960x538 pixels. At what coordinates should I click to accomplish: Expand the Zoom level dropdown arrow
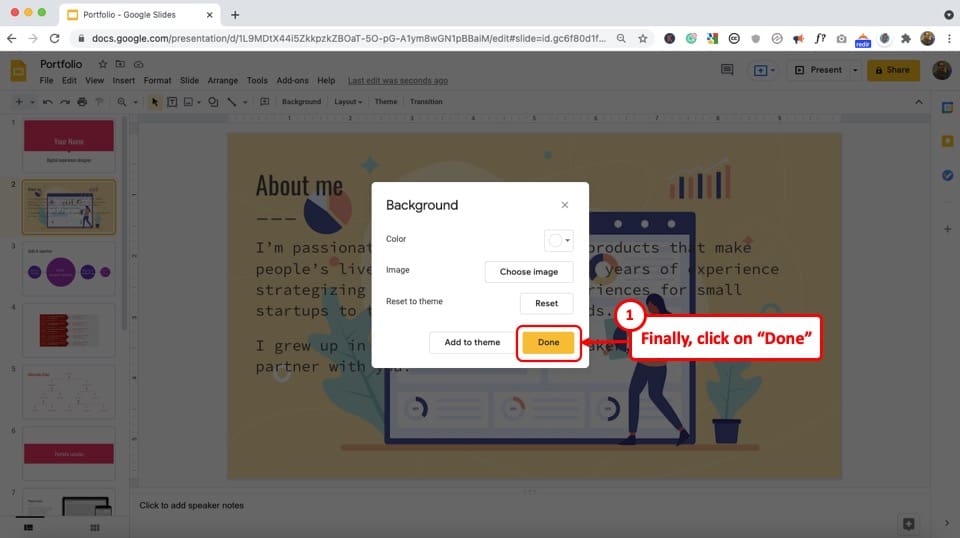tap(135, 102)
